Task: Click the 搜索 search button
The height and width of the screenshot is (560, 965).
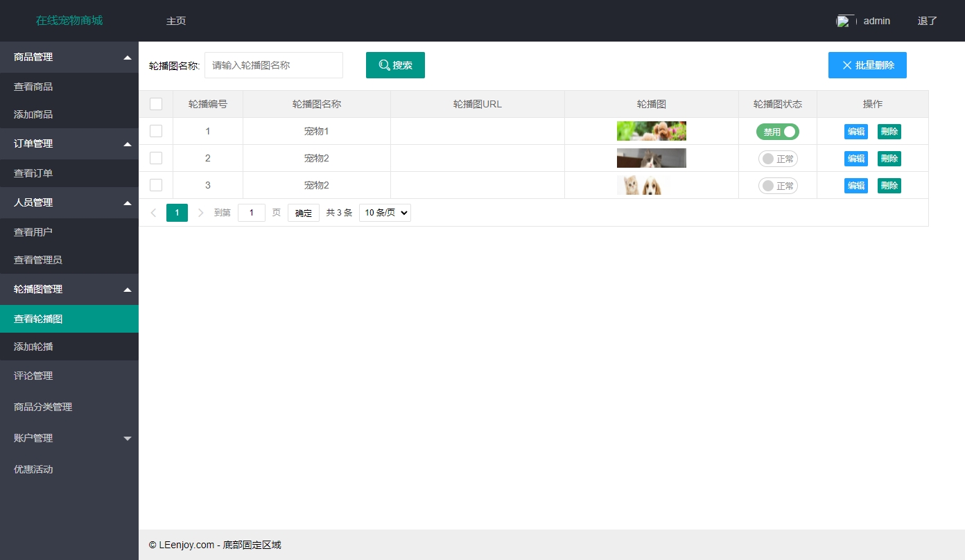Action: pos(395,65)
